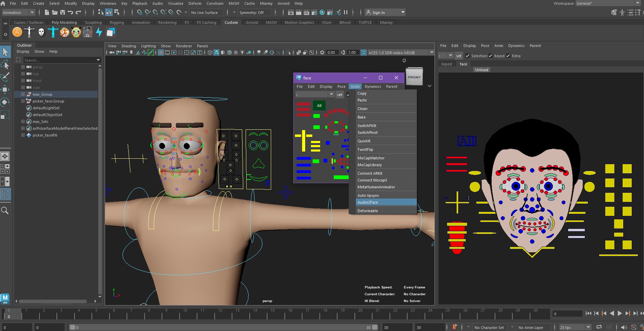This screenshot has height=331, width=644.
Task: Save the scene with floppy icon
Action: (x=63, y=13)
